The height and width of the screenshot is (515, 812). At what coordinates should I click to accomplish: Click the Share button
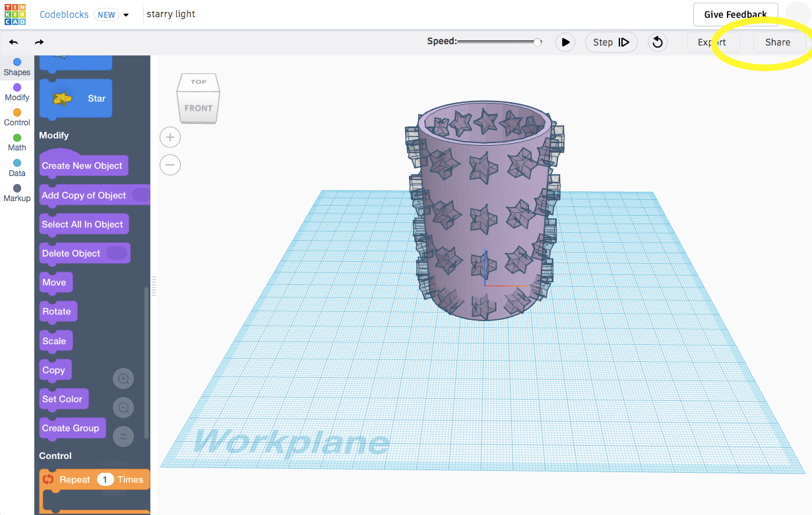778,42
